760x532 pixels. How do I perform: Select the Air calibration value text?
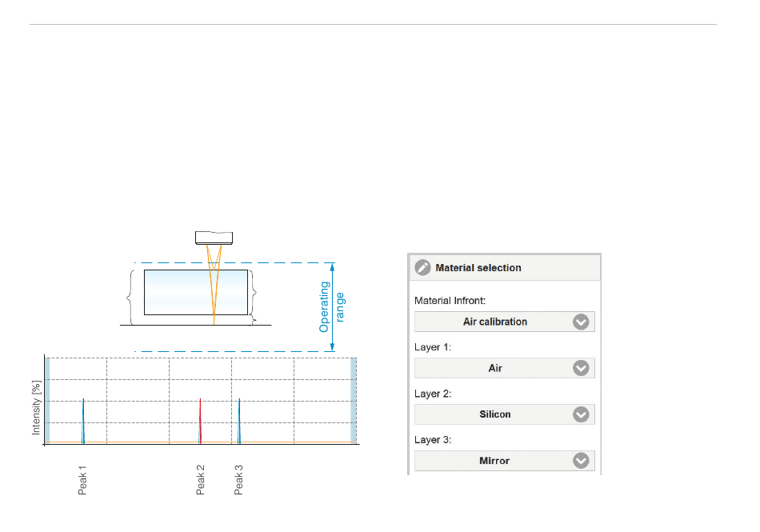click(495, 322)
